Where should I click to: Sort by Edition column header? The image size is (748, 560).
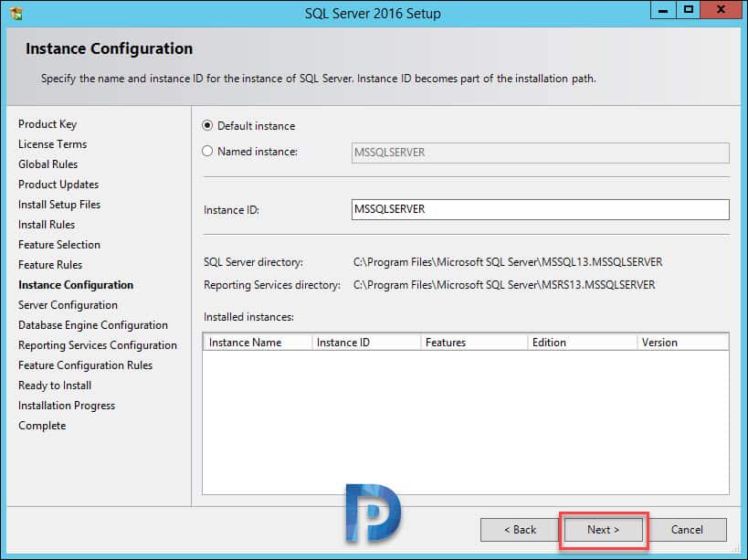[x=583, y=343]
